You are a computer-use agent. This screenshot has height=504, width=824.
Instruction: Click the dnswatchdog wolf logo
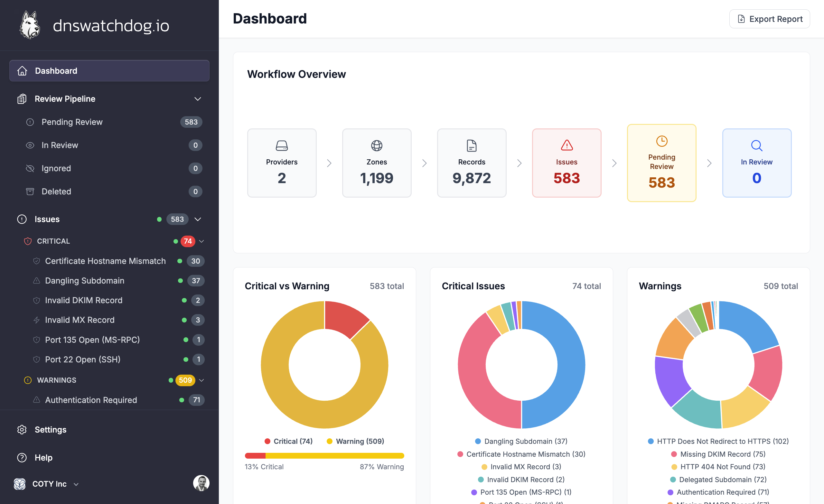point(30,25)
